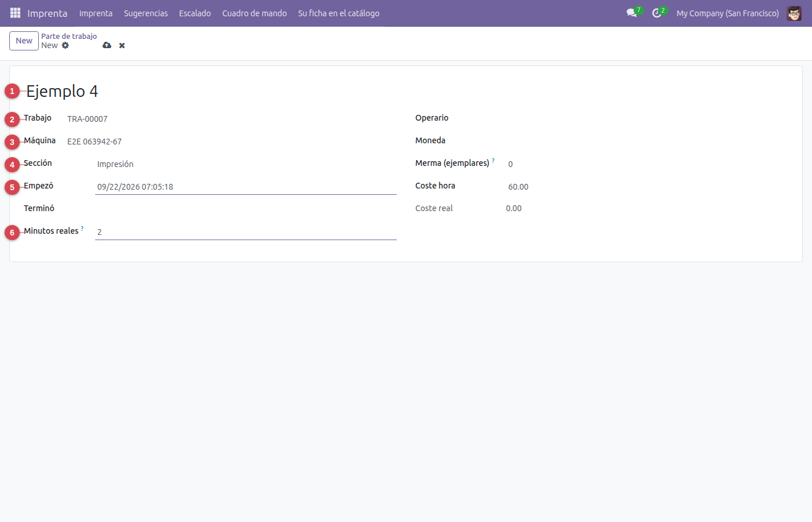This screenshot has height=522, width=812.
Task: Go back to Parte de trabajo breadcrumb
Action: 69,36
